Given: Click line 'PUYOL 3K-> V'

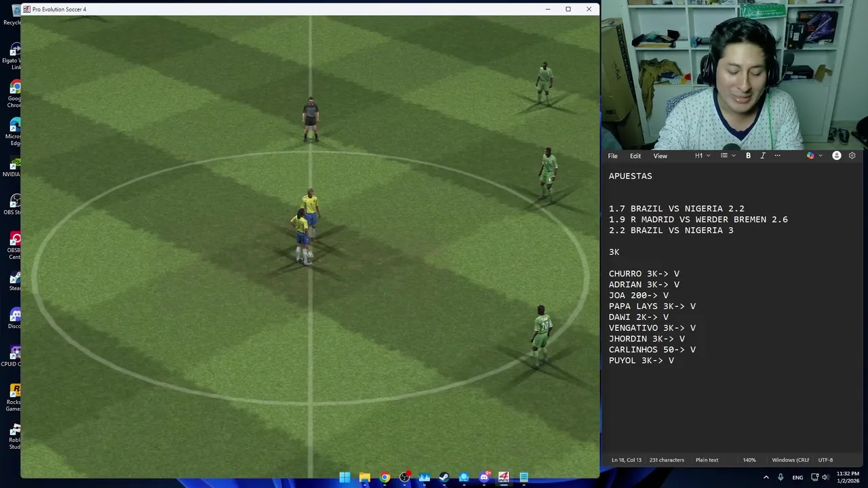Looking at the screenshot, I should 642,361.
